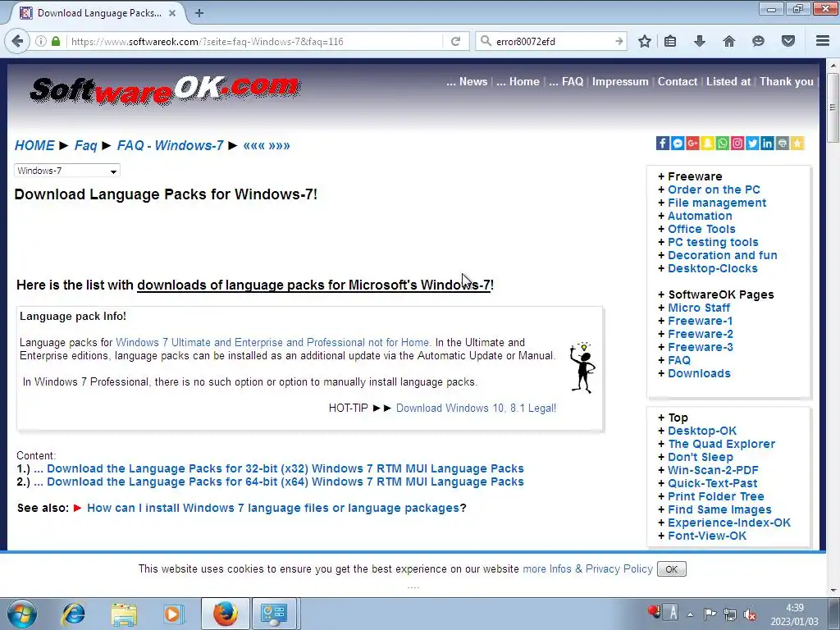Open File management sidebar link

[x=717, y=203]
